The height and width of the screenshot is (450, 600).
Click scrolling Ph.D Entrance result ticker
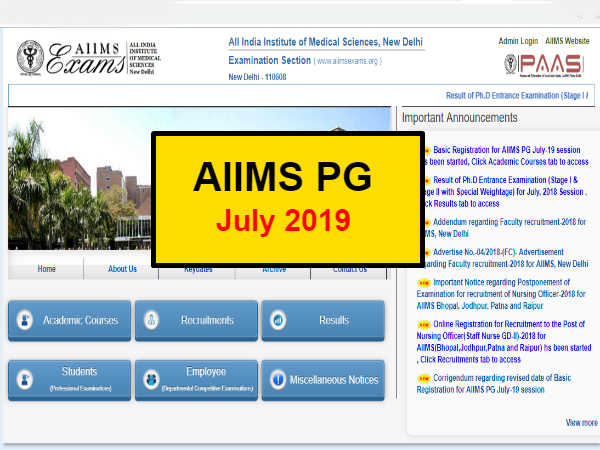(517, 95)
